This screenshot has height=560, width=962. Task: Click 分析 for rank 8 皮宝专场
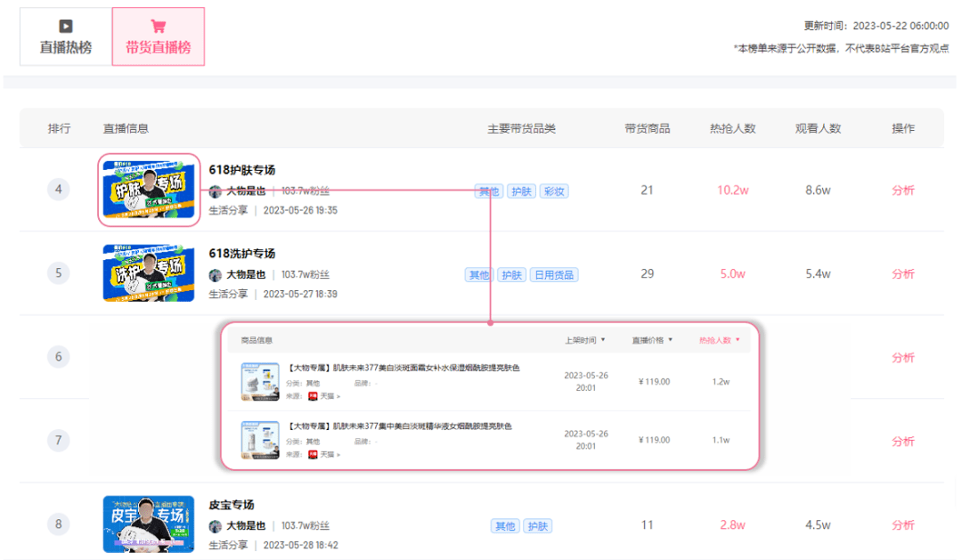click(x=902, y=525)
